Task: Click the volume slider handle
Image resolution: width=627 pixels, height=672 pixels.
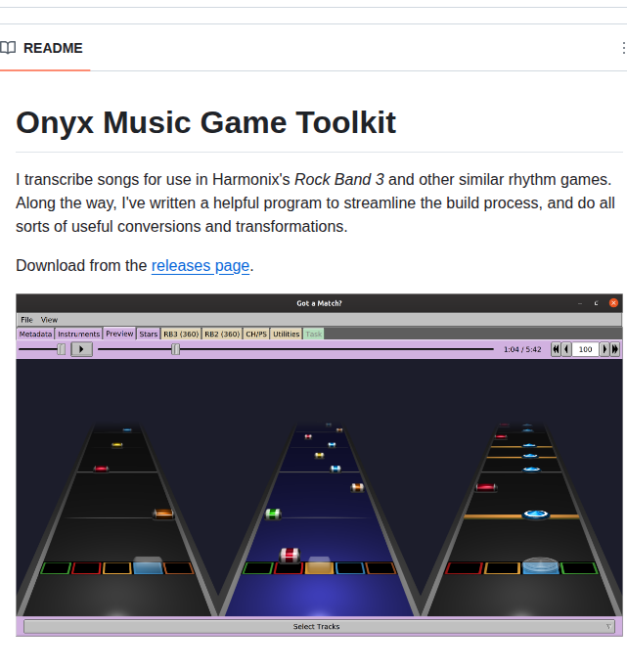Action: click(62, 349)
